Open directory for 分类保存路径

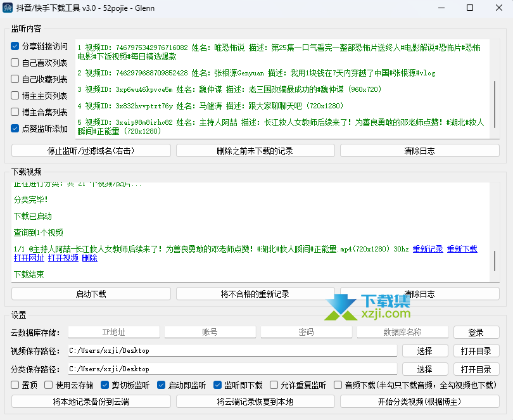pos(476,369)
